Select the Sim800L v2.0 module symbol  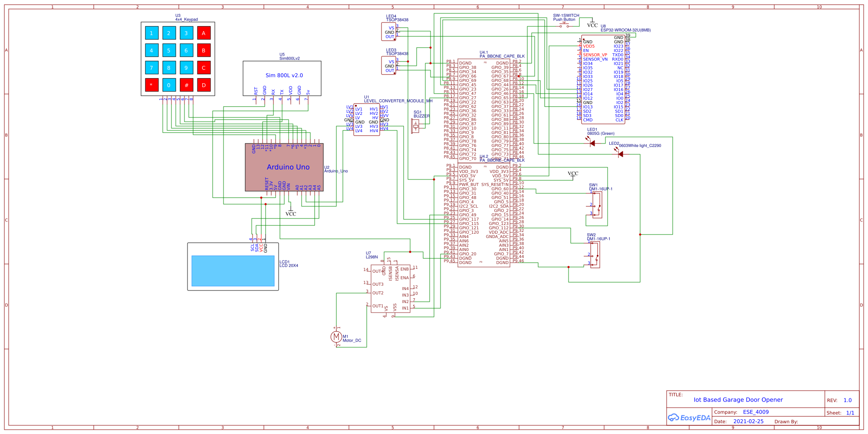(282, 78)
